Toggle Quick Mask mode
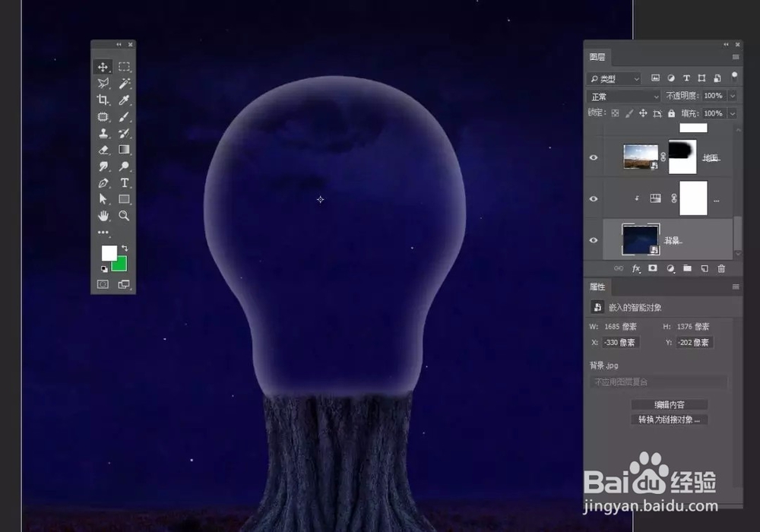The image size is (760, 532). tap(103, 284)
